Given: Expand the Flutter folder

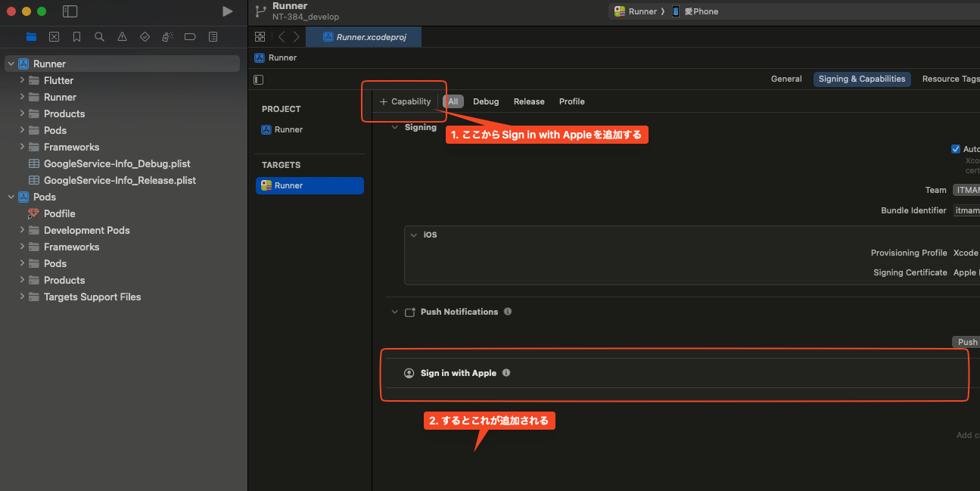Looking at the screenshot, I should coord(22,80).
